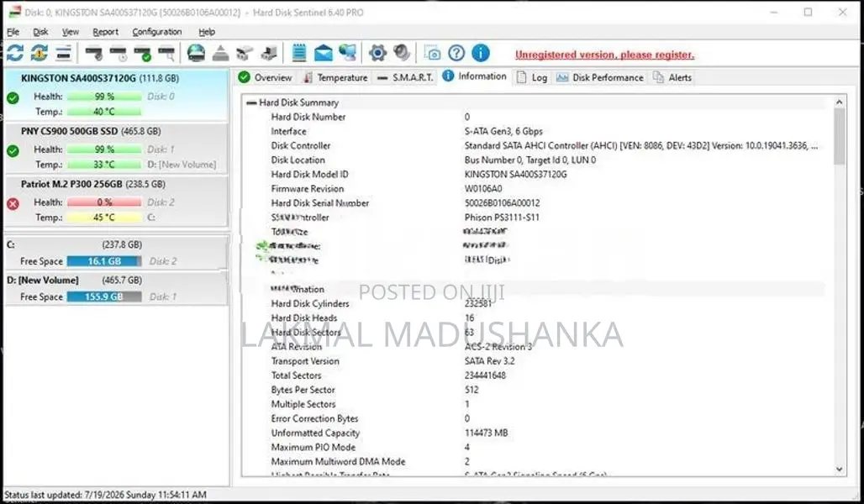Click the network monitor globe icon
Viewport: 864px width, 504px height.
point(348,53)
